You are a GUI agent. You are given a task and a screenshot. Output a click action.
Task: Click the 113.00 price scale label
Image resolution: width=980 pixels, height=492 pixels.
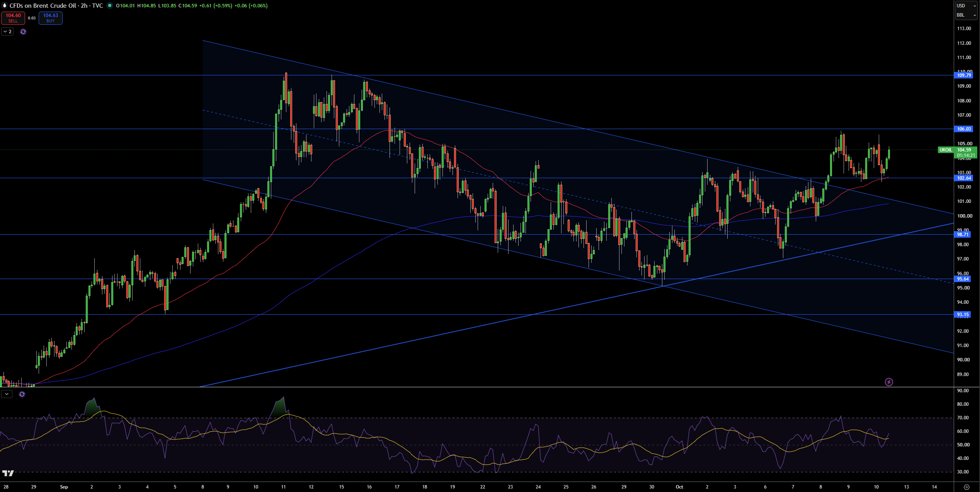click(964, 29)
